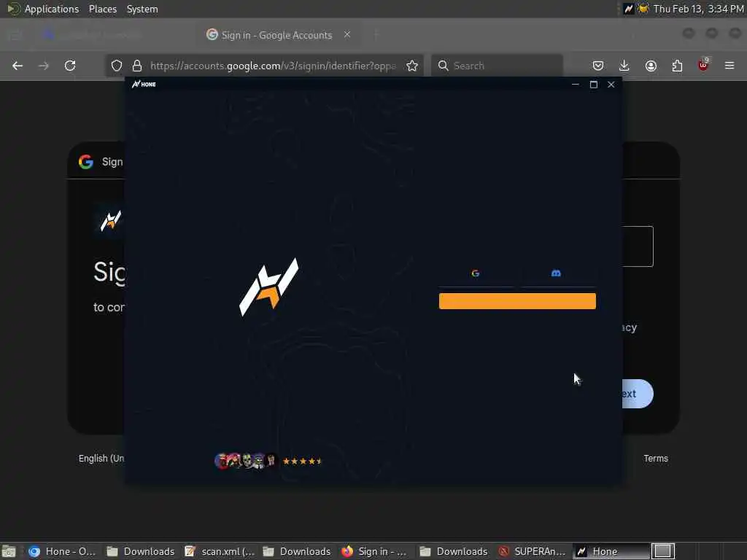Click the email field on Google page
This screenshot has width=747, height=560.
pos(638,246)
